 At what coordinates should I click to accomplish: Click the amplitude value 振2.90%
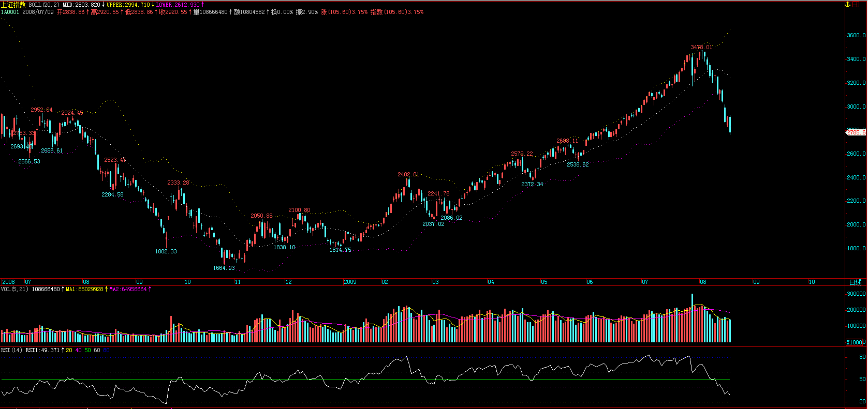point(307,12)
